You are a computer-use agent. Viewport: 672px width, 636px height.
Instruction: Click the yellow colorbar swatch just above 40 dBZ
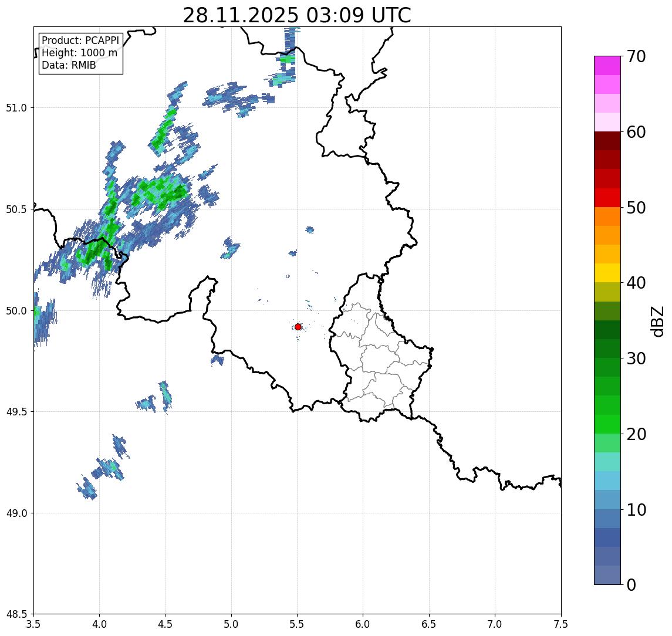[x=607, y=273]
